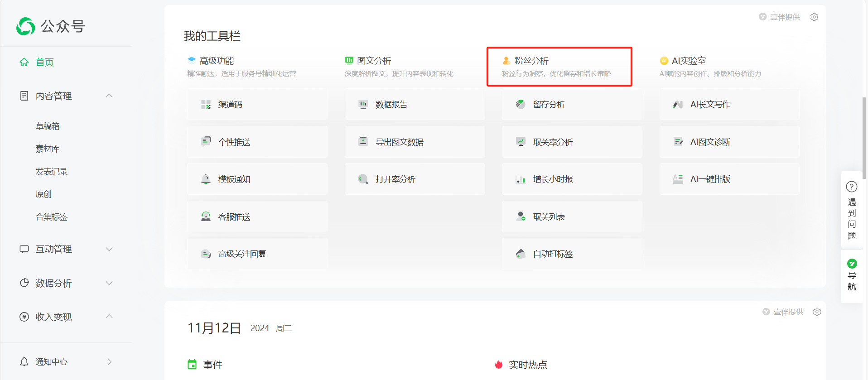
Task: Open the 高级关注回复 tool
Action: [257, 254]
